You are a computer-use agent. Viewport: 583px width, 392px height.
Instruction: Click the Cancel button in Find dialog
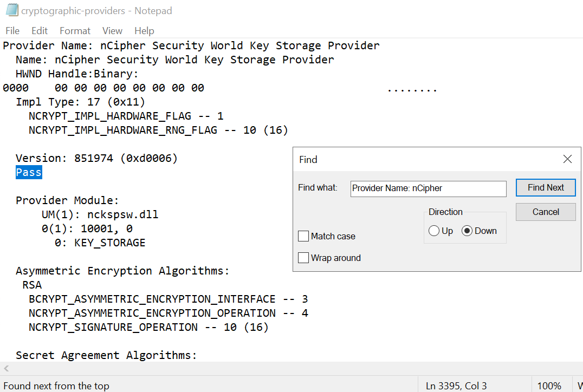click(546, 212)
